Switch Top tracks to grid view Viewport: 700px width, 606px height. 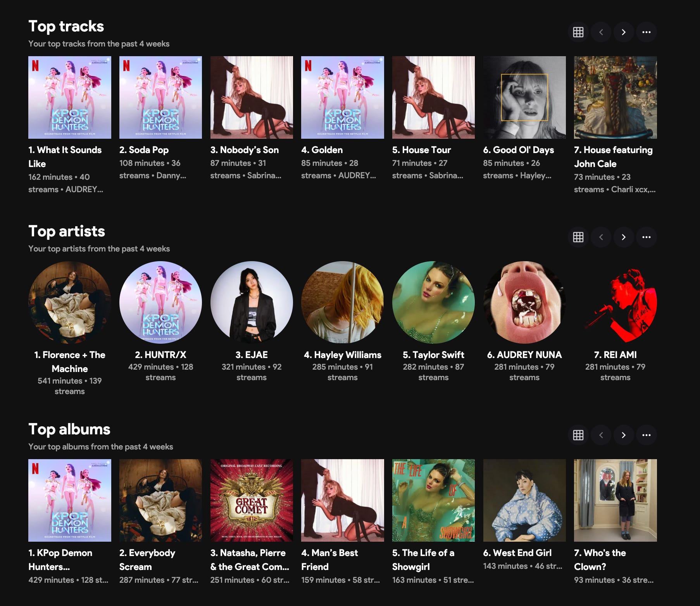tap(578, 32)
